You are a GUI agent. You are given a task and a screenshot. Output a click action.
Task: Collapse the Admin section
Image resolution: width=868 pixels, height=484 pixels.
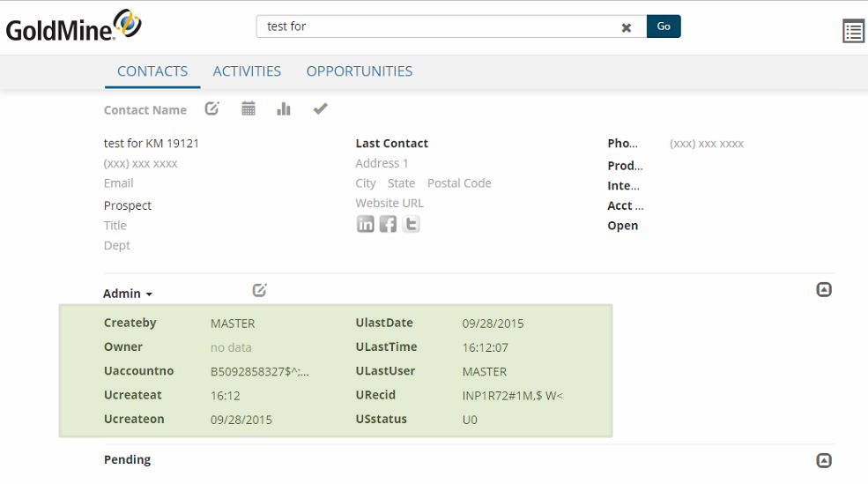coord(824,289)
